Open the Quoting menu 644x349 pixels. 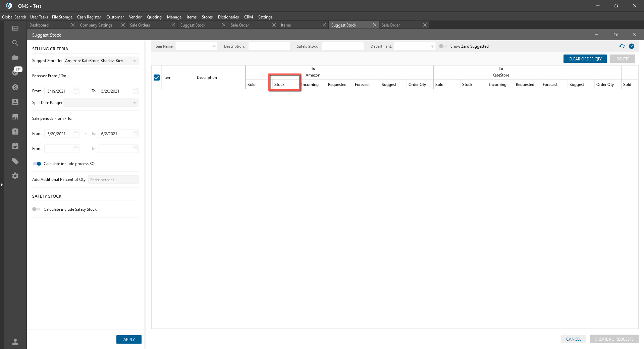tap(154, 17)
